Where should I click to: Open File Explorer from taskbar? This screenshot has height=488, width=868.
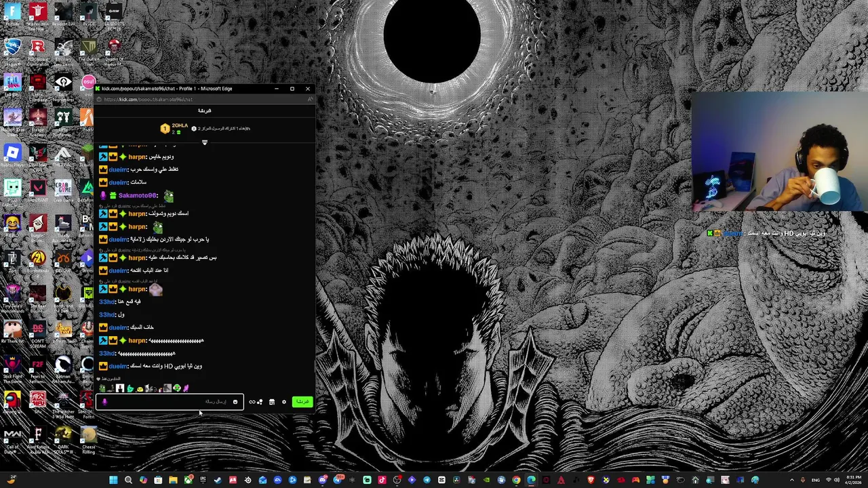click(173, 480)
